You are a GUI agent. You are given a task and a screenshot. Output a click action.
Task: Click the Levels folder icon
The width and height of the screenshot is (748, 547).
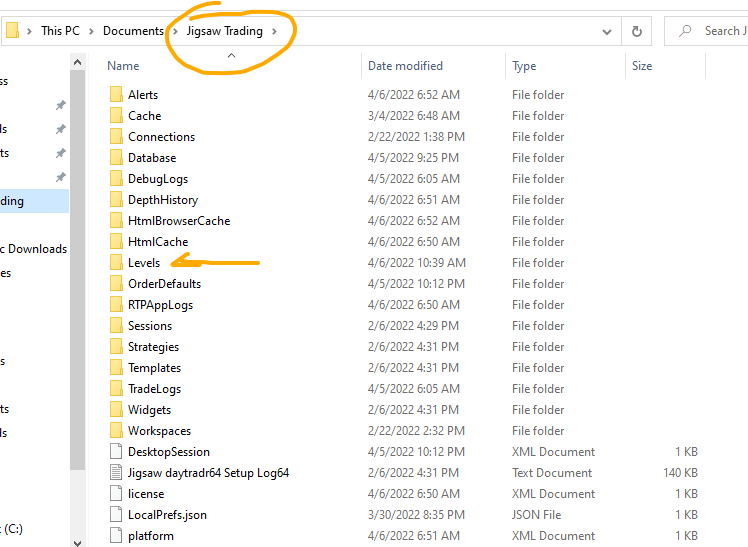pos(116,262)
